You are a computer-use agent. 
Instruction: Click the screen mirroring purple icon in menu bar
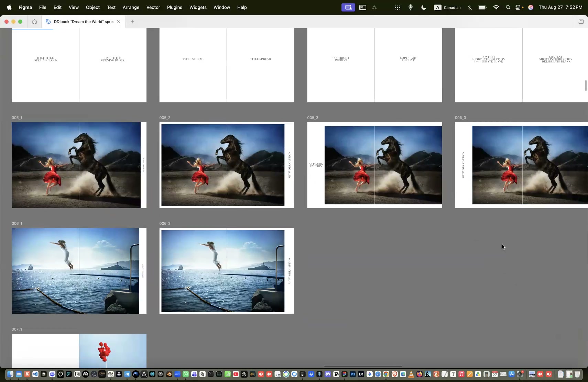pos(348,7)
